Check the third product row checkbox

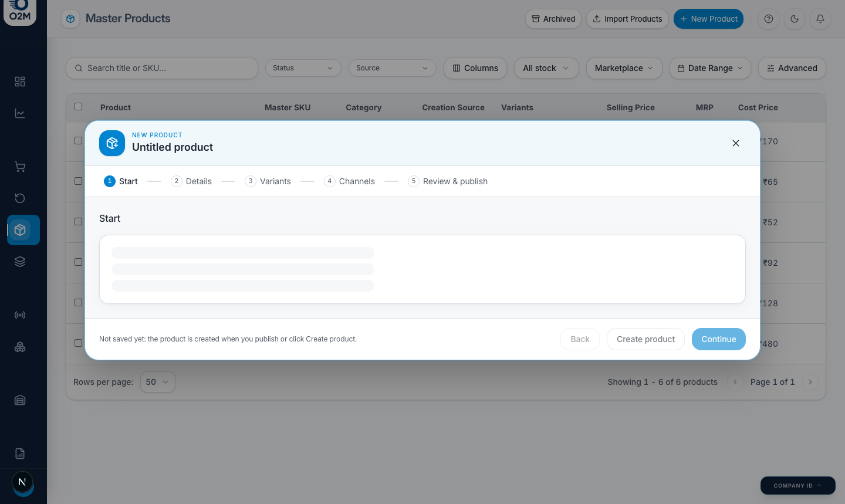pos(78,222)
